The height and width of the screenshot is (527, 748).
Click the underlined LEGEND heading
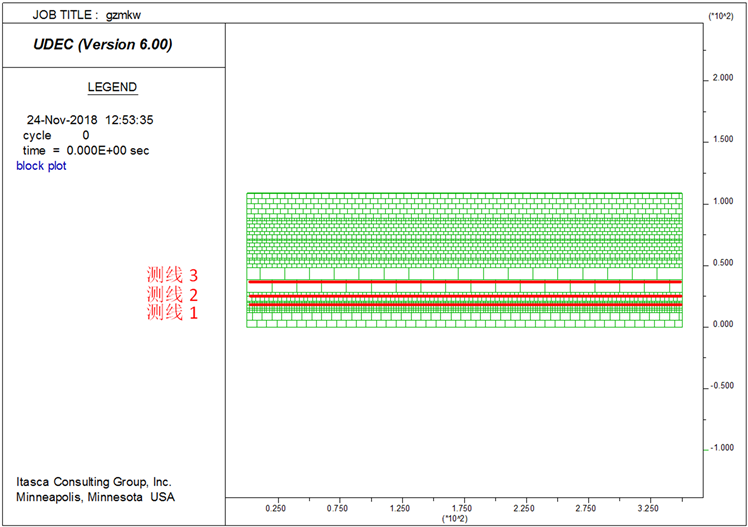tap(112, 87)
